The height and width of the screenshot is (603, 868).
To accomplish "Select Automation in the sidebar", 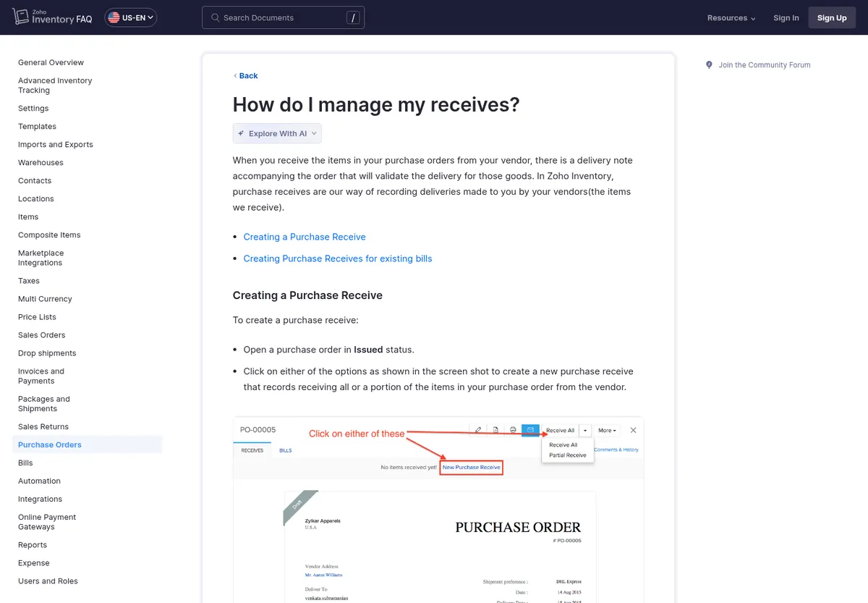I will coord(39,481).
